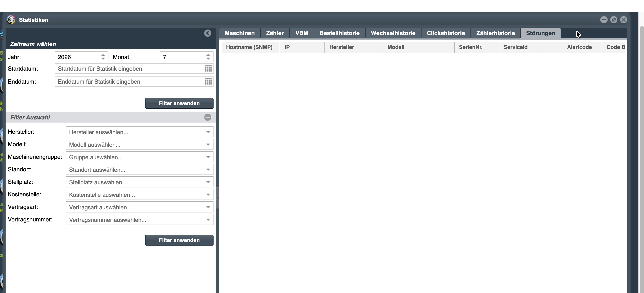Collapse the left filter panel arrow icon
This screenshot has height=293, width=644.
tap(208, 33)
